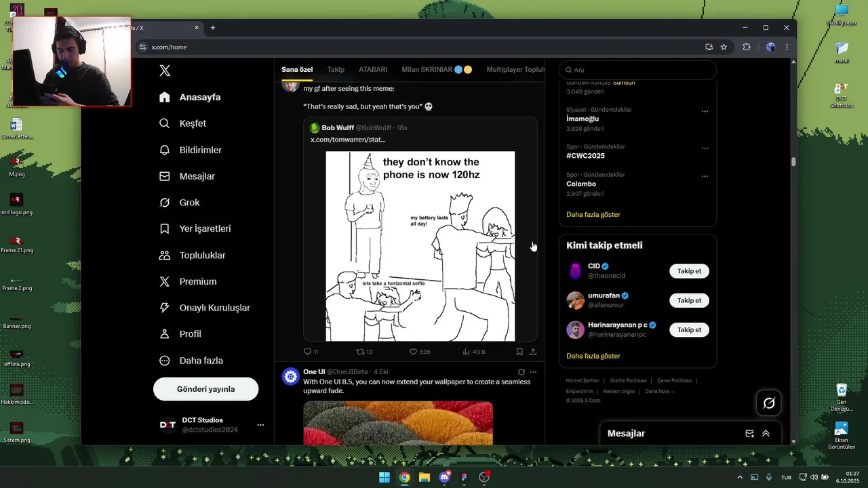The width and height of the screenshot is (868, 488).
Task: Open Bildirimler notifications
Action: 191,150
